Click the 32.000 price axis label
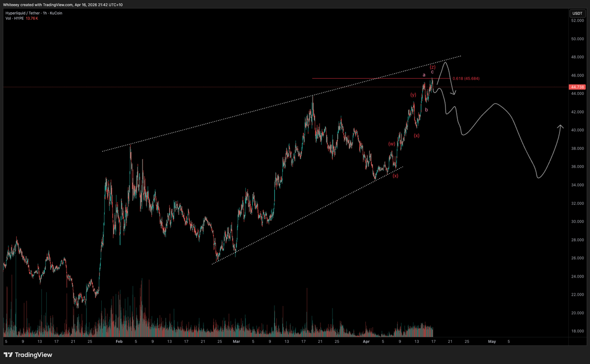The image size is (590, 364). 577,203
